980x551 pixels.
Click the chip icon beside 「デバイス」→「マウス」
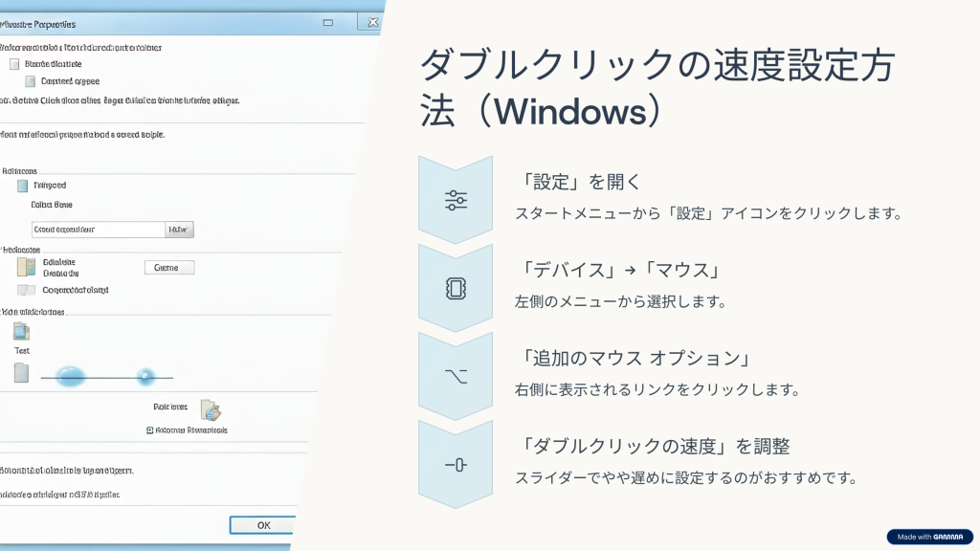click(x=456, y=289)
